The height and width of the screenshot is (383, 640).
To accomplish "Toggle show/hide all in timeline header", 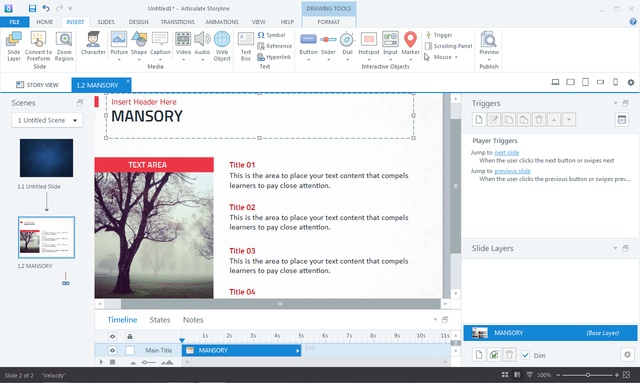I will pyautogui.click(x=112, y=336).
